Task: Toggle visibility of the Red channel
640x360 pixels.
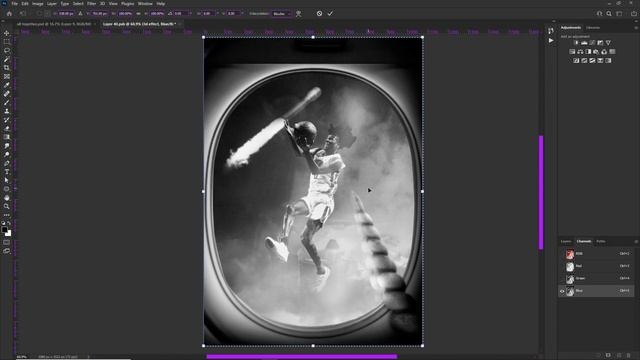Action: point(562,266)
